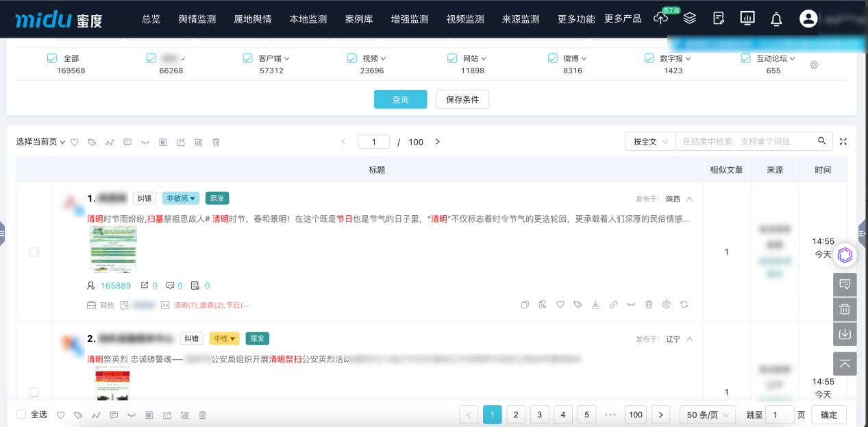
Task: Click the heart favorite icon in the batch toolbar
Action: click(75, 142)
